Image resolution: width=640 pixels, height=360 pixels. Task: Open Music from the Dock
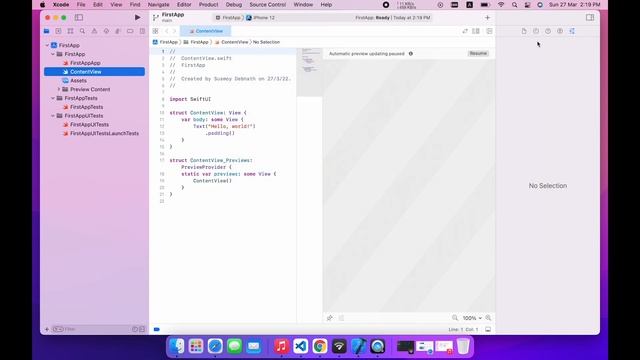point(281,346)
